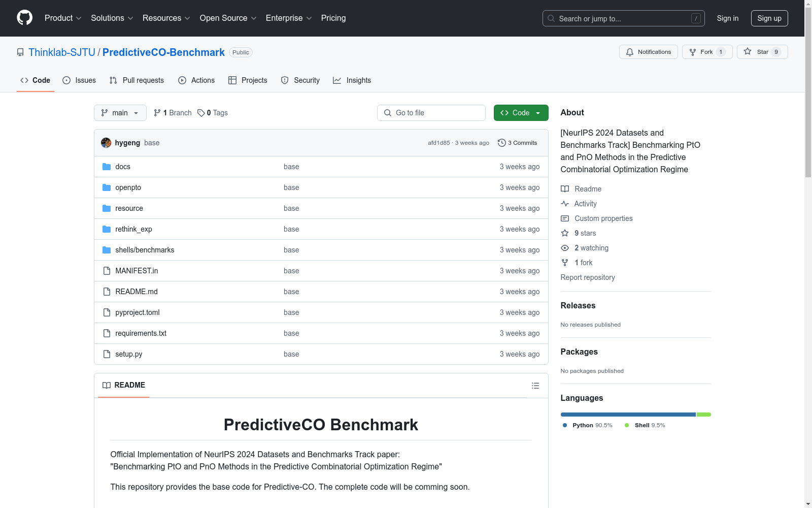Viewport: 812px width, 508px height.
Task: Click the commit history clock icon
Action: click(x=502, y=143)
